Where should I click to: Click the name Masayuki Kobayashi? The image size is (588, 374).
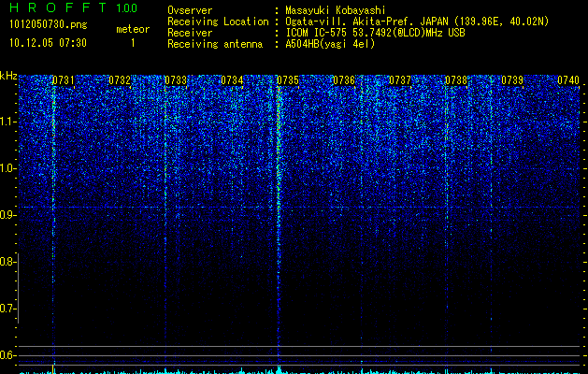[x=336, y=10]
